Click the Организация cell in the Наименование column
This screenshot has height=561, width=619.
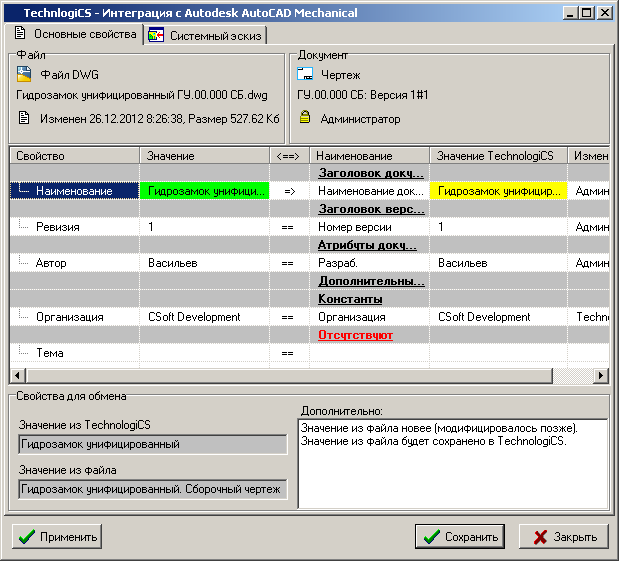370,317
